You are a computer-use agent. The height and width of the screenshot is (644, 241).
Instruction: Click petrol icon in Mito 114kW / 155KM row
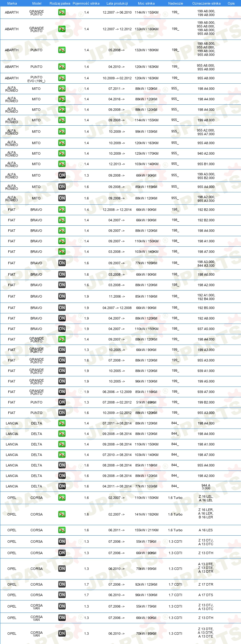click(62, 120)
